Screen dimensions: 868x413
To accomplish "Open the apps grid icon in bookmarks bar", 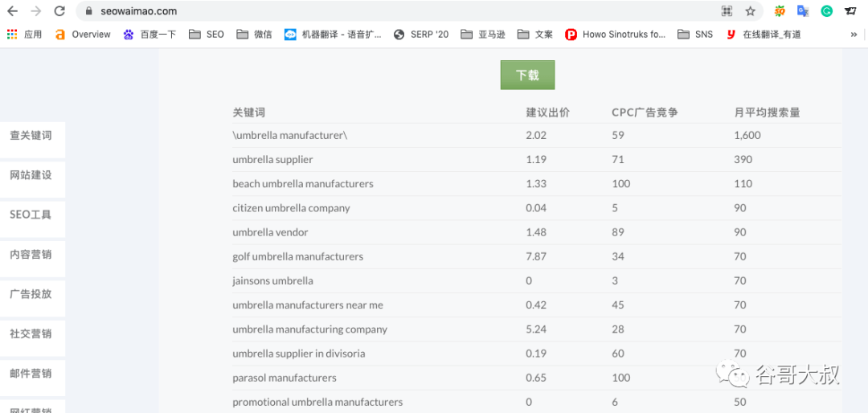I will (12, 35).
